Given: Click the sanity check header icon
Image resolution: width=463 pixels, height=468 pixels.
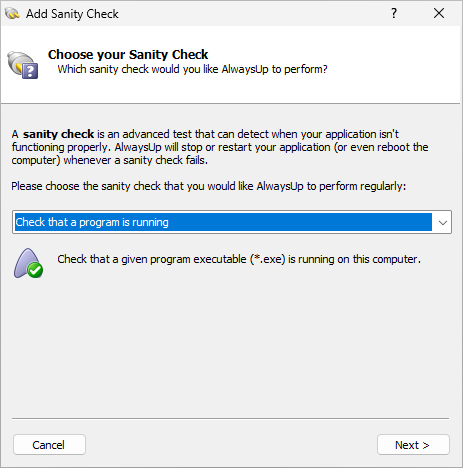Looking at the screenshot, I should coord(23,65).
